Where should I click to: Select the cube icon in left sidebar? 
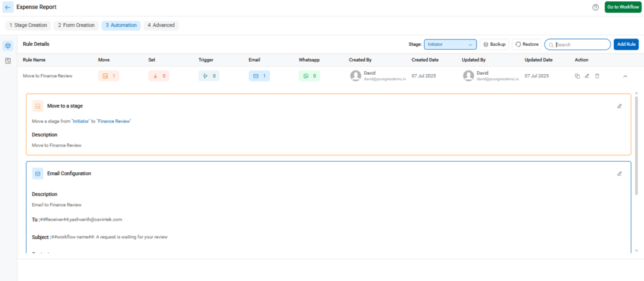click(x=8, y=46)
